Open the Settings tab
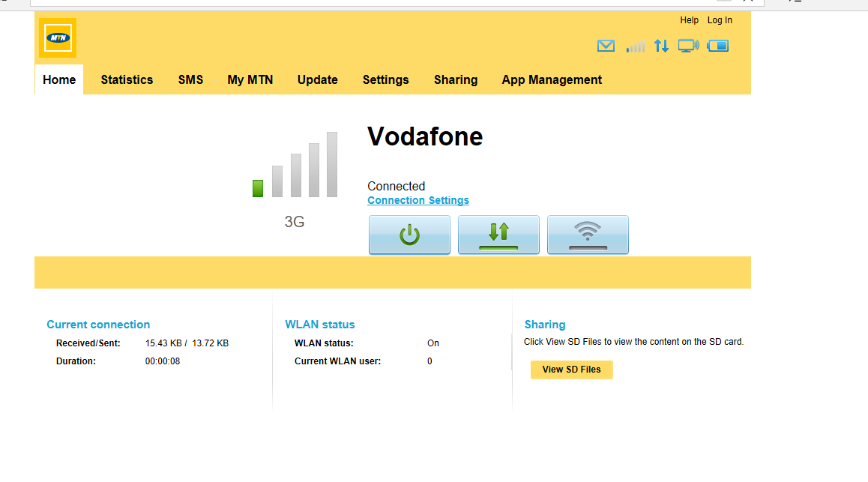The image size is (868, 482). click(x=386, y=79)
